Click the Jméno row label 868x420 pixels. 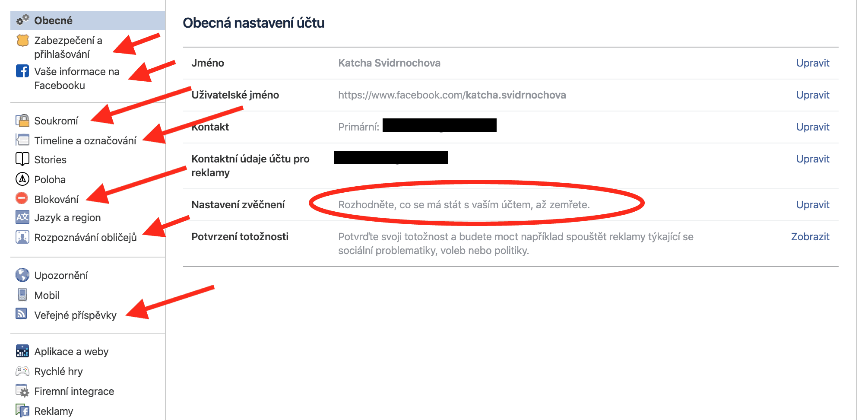(x=208, y=63)
